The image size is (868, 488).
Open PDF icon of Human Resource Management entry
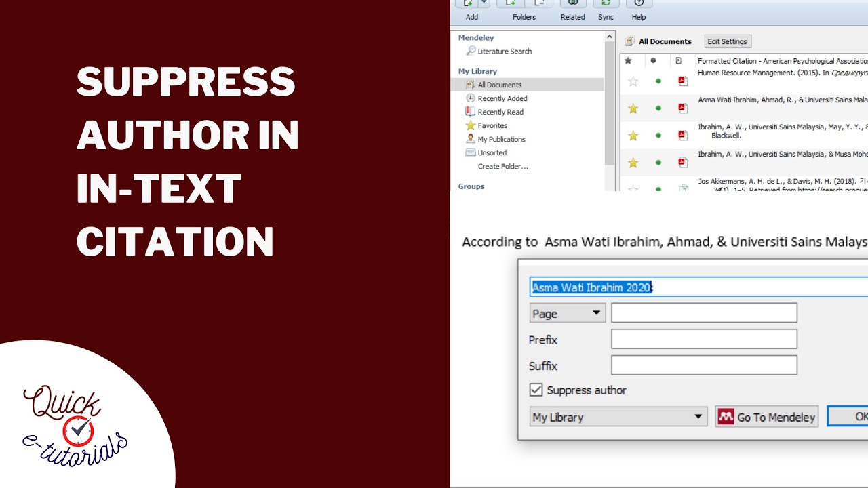[683, 81]
